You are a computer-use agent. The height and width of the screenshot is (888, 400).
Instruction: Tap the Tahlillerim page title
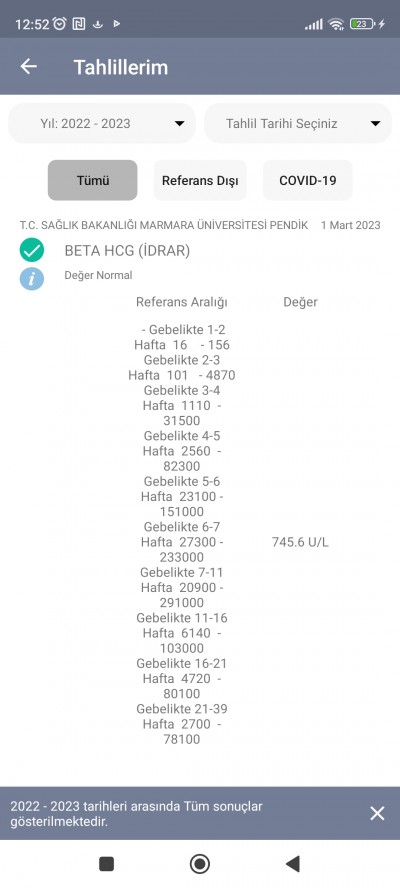pos(121,67)
